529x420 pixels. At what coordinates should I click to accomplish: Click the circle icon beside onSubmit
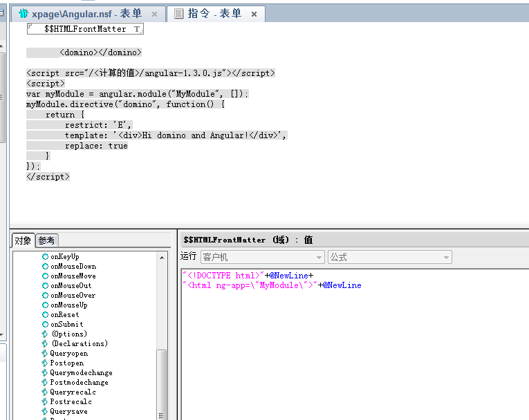click(45, 324)
